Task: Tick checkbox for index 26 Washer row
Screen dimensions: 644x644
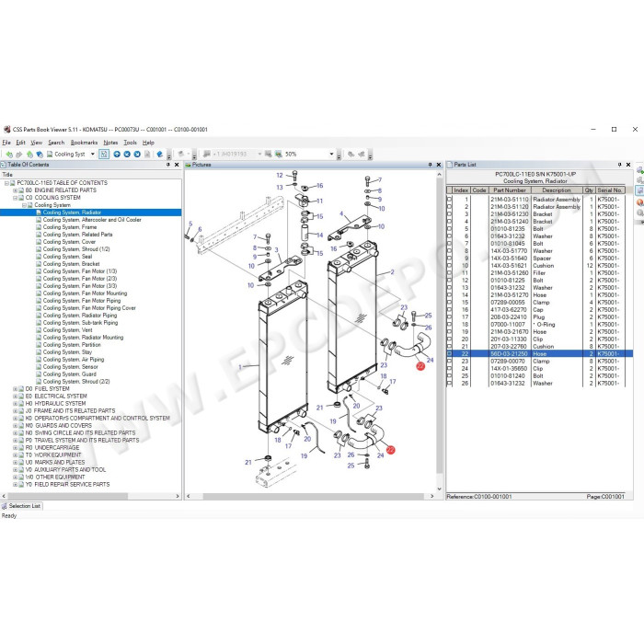Action: click(449, 384)
